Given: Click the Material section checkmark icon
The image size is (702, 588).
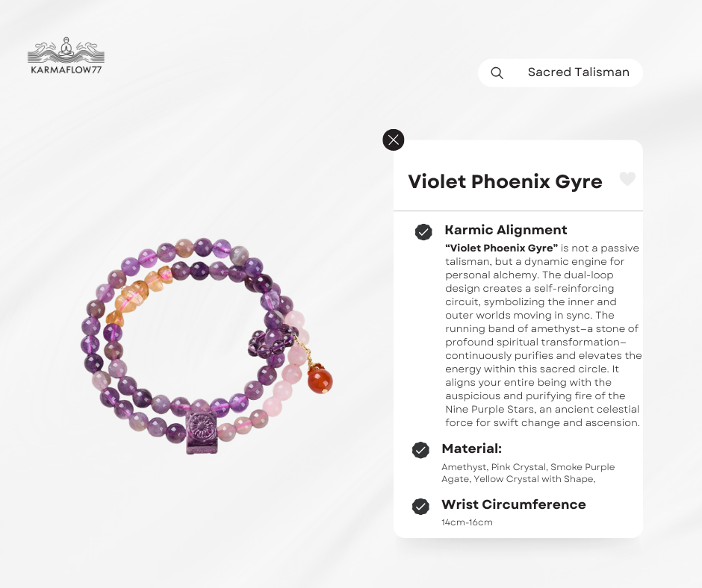Looking at the screenshot, I should click(x=420, y=450).
